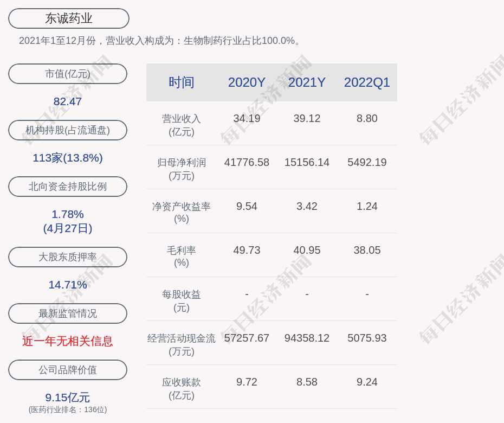Click the red 近一年无相关信息 text

coord(68,341)
